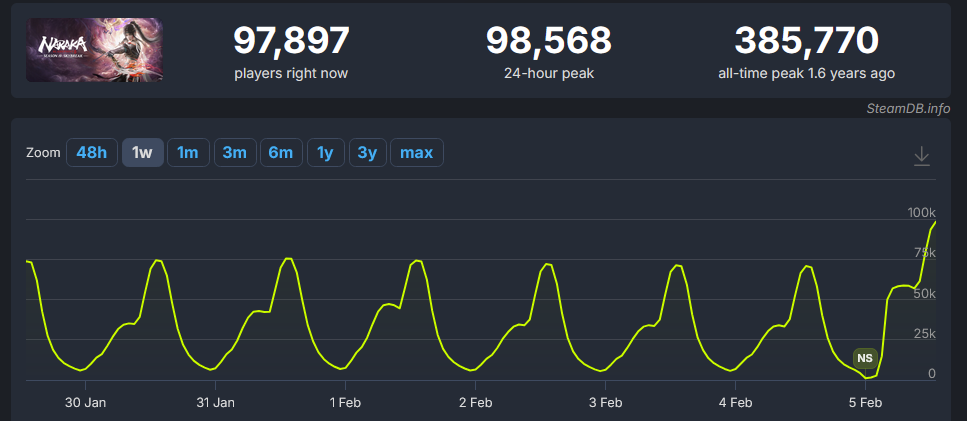Click the 100k y-axis label
This screenshot has height=421, width=967.
click(921, 213)
